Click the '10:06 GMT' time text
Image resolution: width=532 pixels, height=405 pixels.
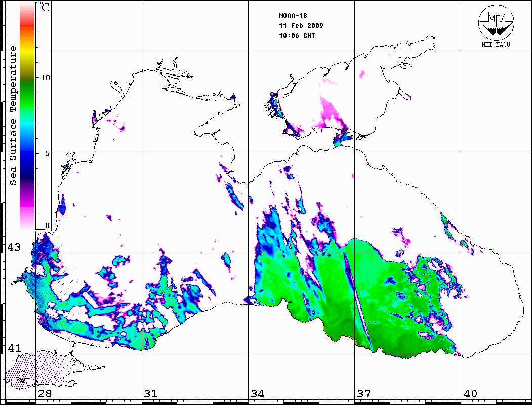pyautogui.click(x=297, y=35)
